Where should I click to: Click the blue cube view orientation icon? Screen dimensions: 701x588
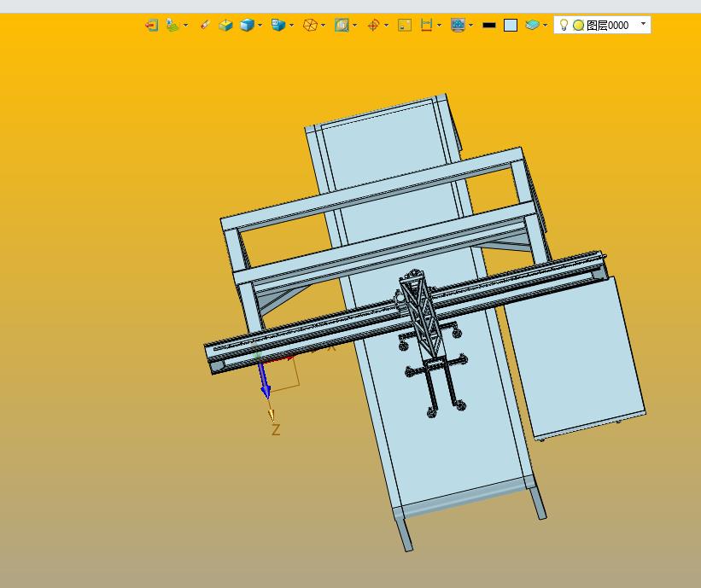click(278, 25)
